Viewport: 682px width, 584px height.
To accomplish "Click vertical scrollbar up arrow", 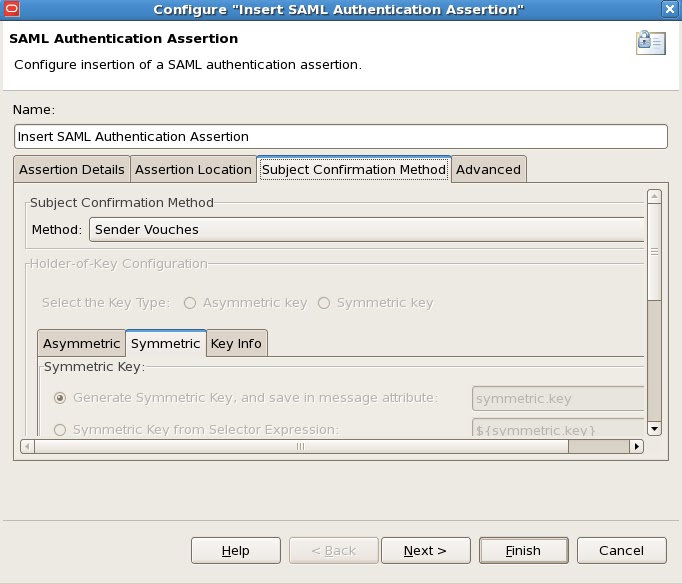I will (x=654, y=196).
